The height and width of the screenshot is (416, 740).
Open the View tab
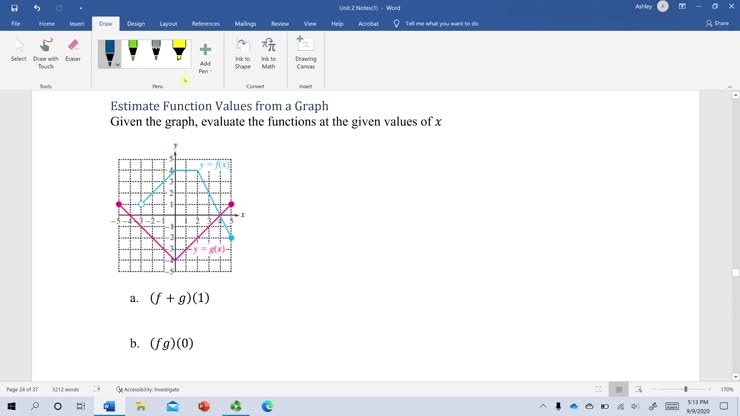click(x=310, y=24)
